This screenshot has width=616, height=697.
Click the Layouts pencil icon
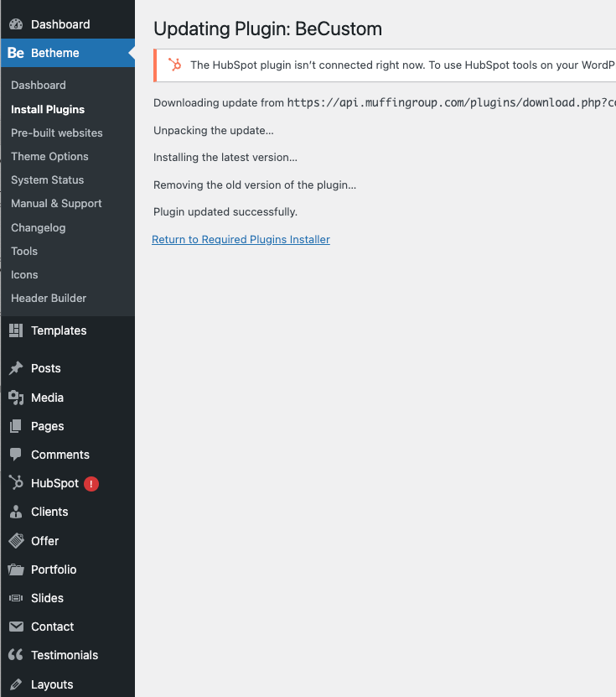click(x=16, y=684)
